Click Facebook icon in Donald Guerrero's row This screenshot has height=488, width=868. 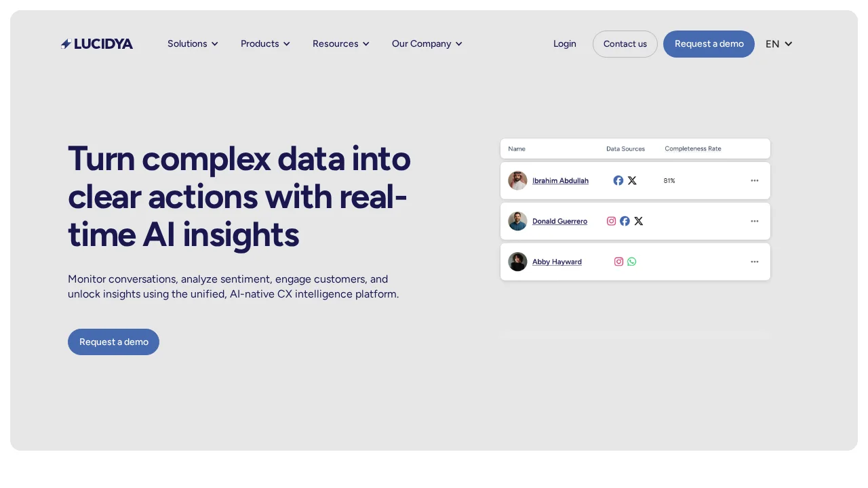tap(625, 221)
